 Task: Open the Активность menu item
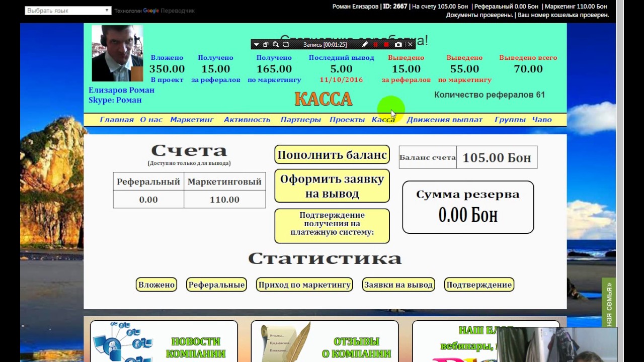[247, 120]
